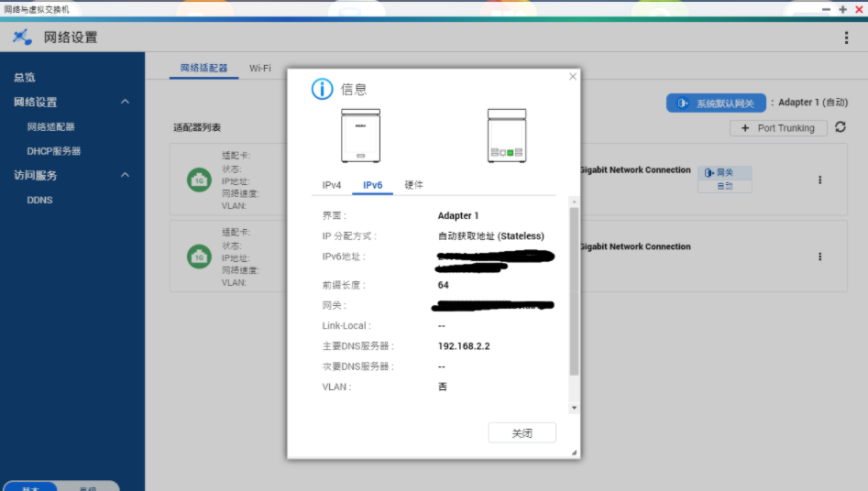This screenshot has height=491, width=868.
Task: Click the resize grip of info dialog
Action: coord(574,453)
